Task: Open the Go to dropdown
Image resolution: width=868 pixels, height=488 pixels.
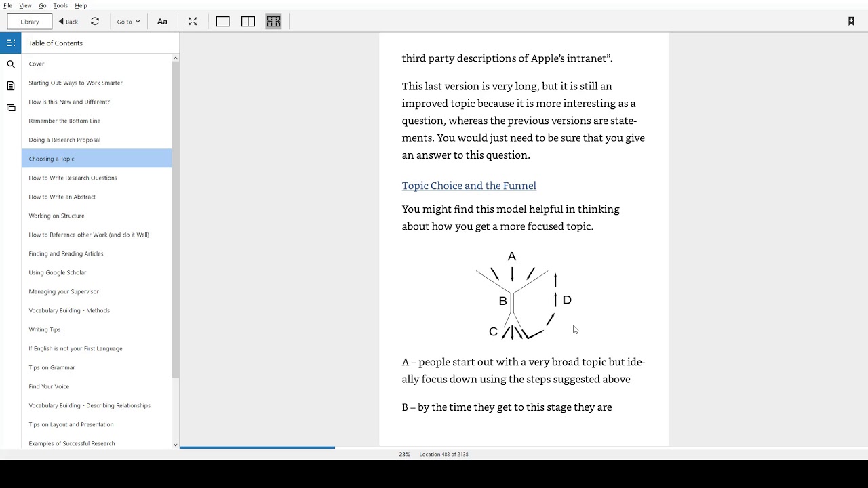Action: point(128,22)
